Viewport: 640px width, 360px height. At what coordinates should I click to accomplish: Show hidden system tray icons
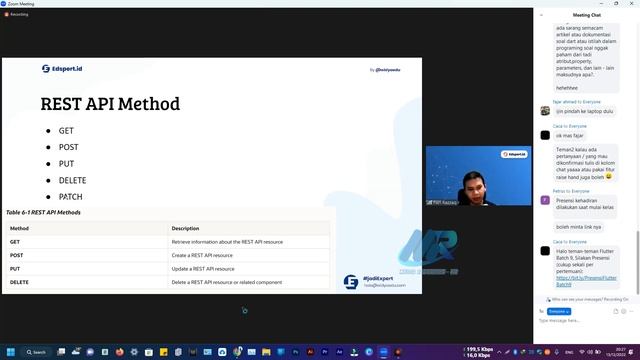click(x=499, y=352)
